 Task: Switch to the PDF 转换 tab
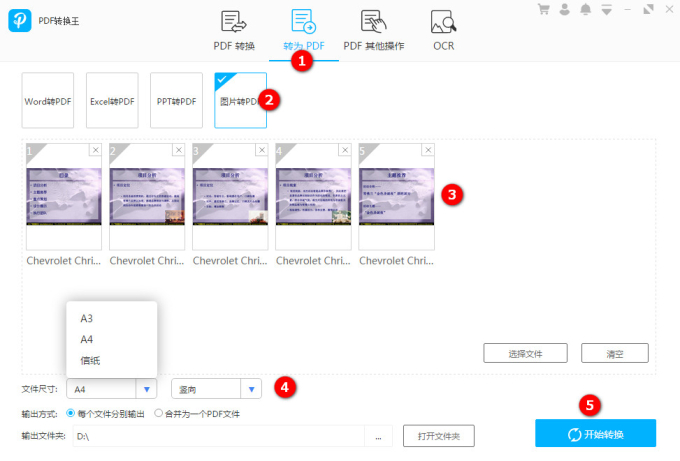click(234, 30)
